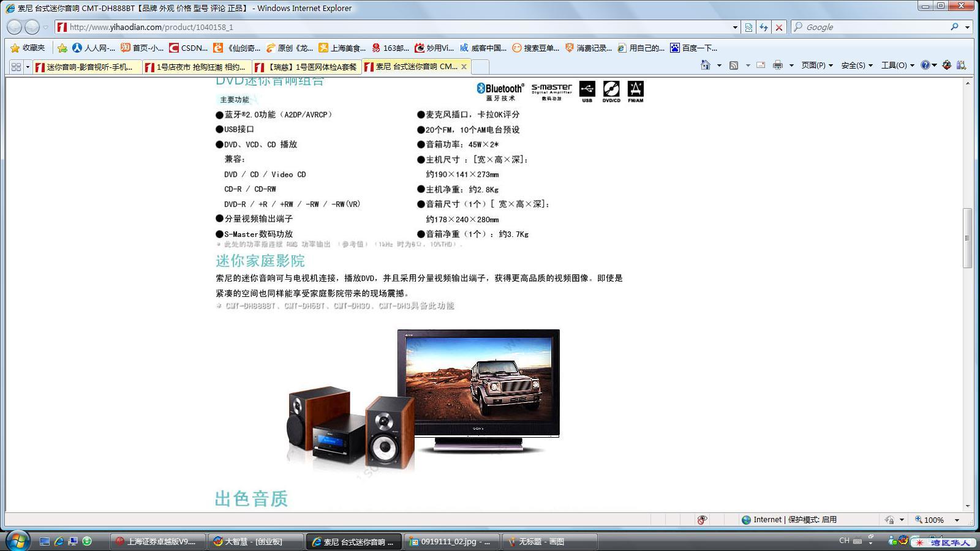Screen dimensions: 980x551
Task: Open the 百度一下 bookmark
Action: click(x=693, y=48)
